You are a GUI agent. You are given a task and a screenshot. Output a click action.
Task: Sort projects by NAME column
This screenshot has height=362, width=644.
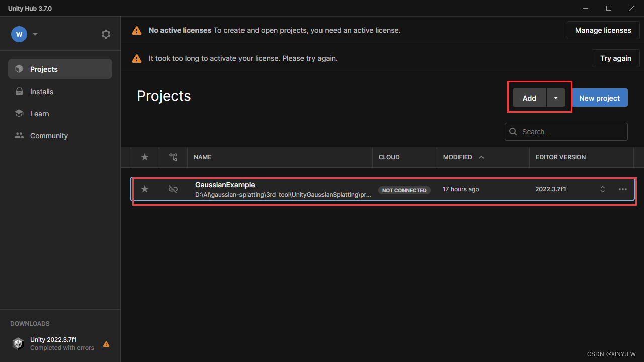[202, 157]
